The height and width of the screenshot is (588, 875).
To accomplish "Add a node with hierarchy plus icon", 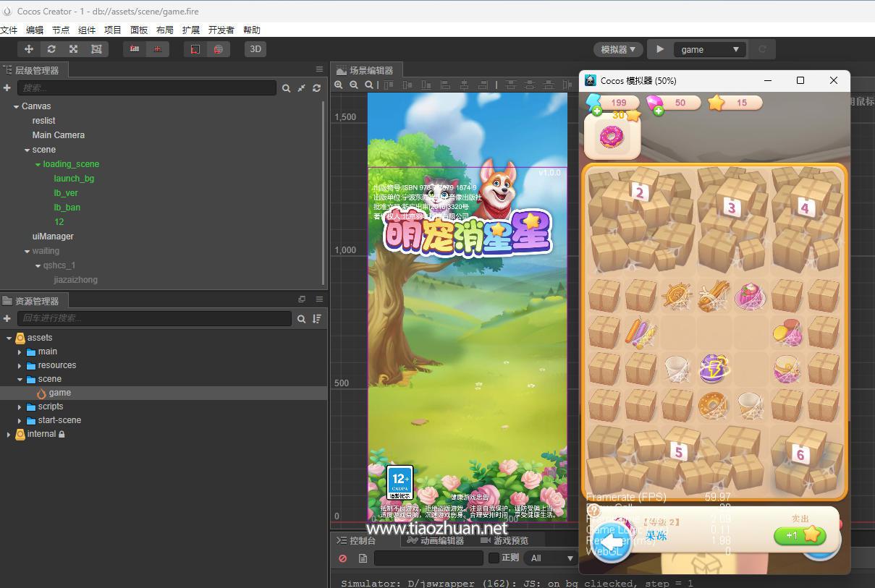I will [x=7, y=88].
